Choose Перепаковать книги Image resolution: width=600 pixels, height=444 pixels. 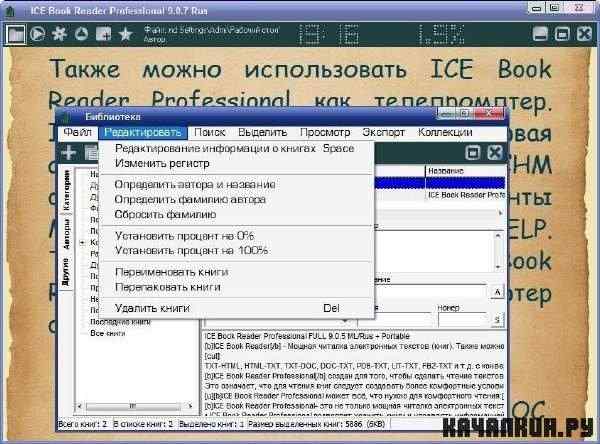coord(236,287)
